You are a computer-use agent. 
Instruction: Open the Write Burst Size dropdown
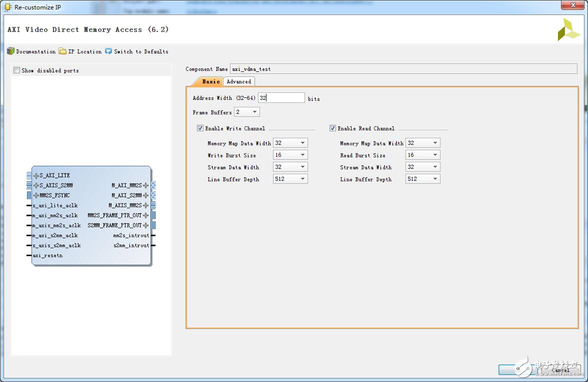click(290, 155)
